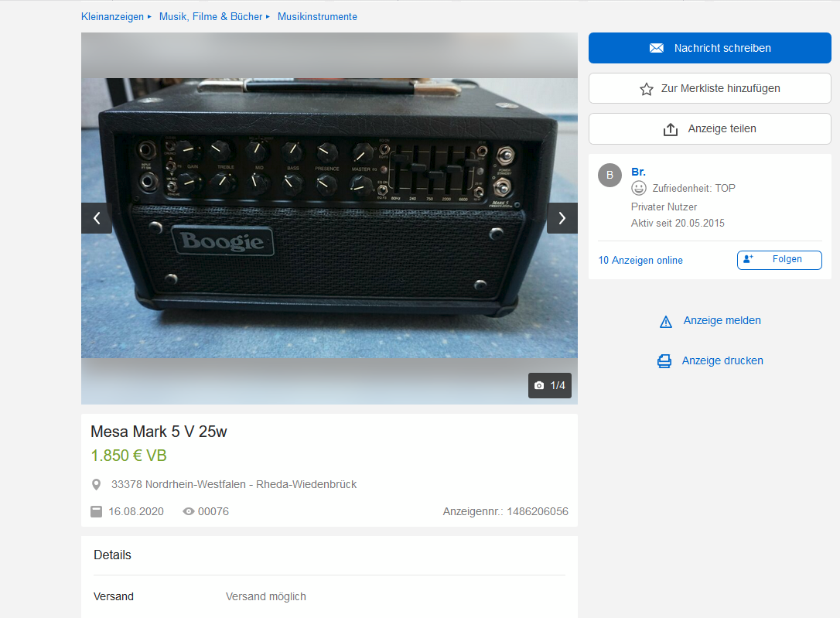840x618 pixels.
Task: Share listing with Anzeige teilen
Action: tap(710, 128)
